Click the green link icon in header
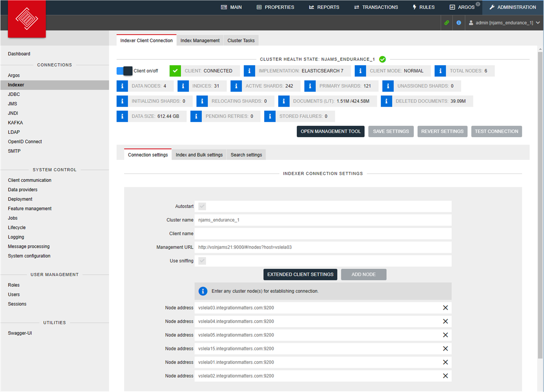This screenshot has height=392, width=544. click(446, 23)
